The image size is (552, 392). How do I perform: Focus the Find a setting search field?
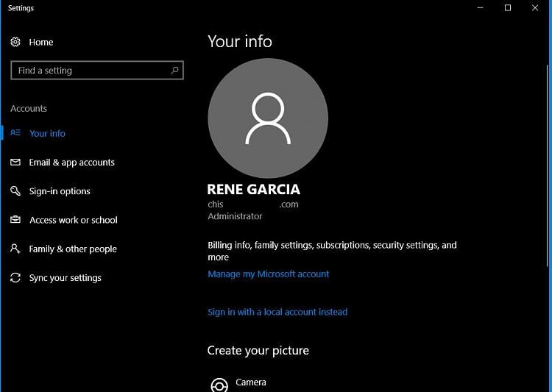click(88, 71)
